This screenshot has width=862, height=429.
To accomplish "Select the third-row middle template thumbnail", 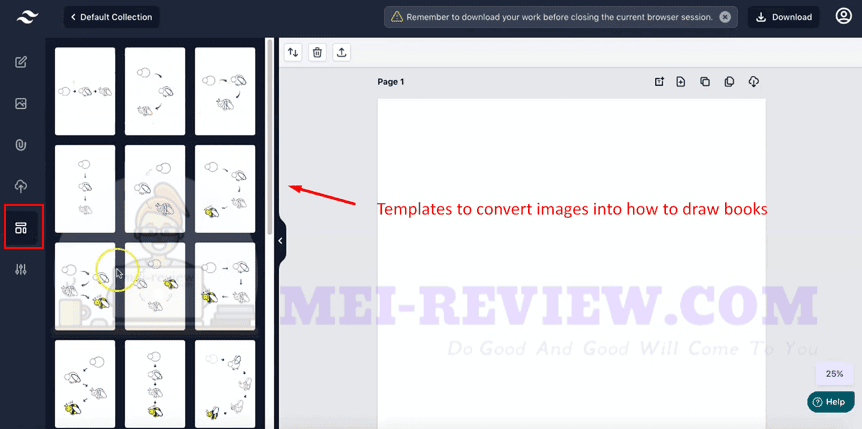I will pyautogui.click(x=155, y=286).
